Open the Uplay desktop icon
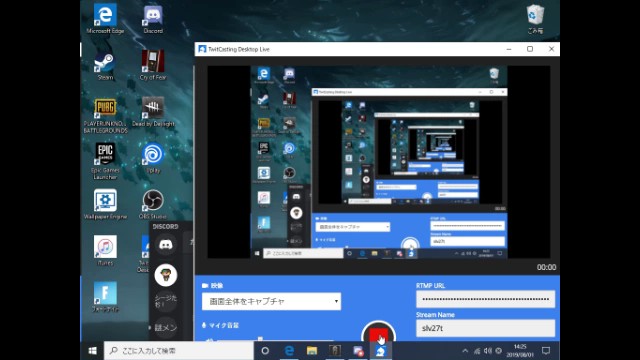 pos(153,158)
